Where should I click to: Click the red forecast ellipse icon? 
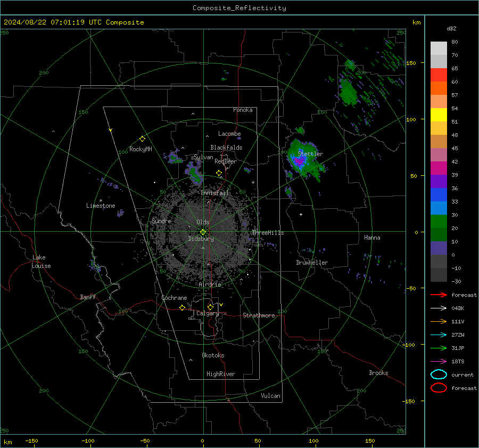[x=439, y=388]
